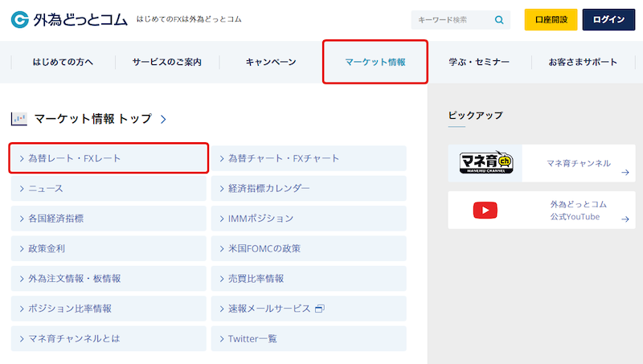Click the 外為どっとコム site name text
Screen dimensions: 643x364
point(80,19)
